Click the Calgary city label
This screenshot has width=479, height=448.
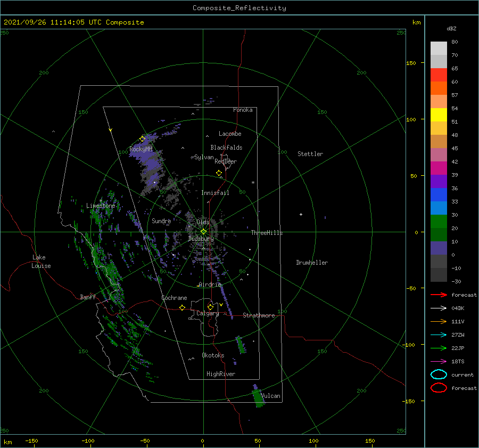pyautogui.click(x=208, y=313)
